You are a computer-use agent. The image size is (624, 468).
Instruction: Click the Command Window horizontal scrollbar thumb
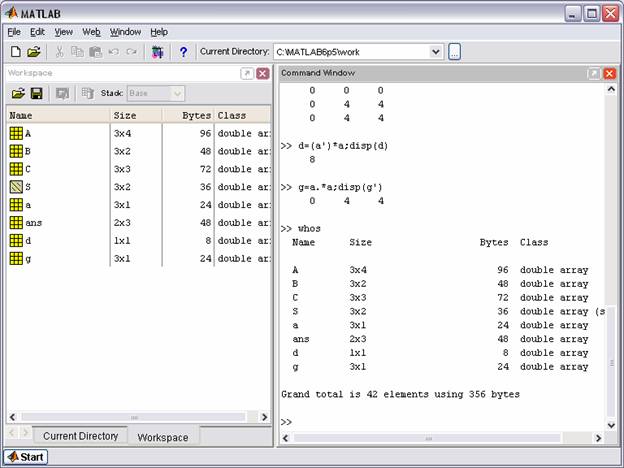[x=427, y=438]
